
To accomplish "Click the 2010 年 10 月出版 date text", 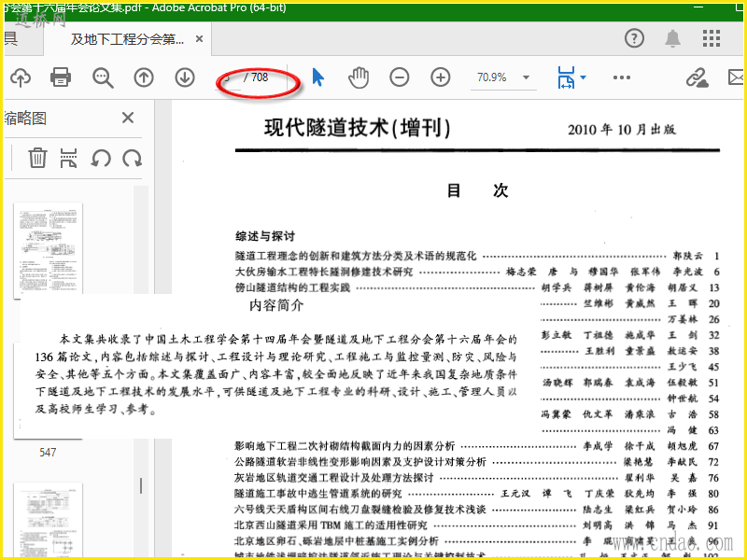I will tap(622, 130).
